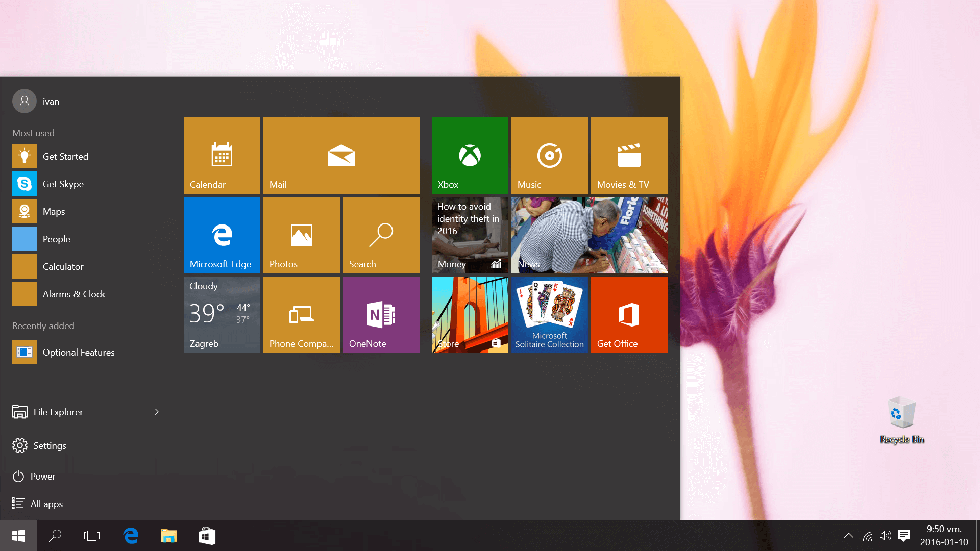Launch the Microsoft Edge tile

point(222,235)
